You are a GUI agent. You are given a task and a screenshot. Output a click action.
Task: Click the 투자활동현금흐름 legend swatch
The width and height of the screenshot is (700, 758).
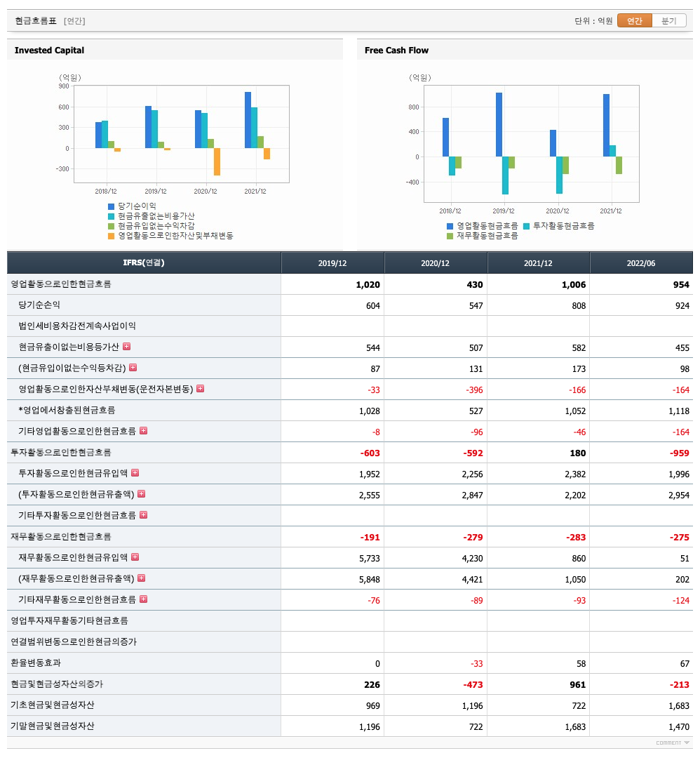pos(527,226)
